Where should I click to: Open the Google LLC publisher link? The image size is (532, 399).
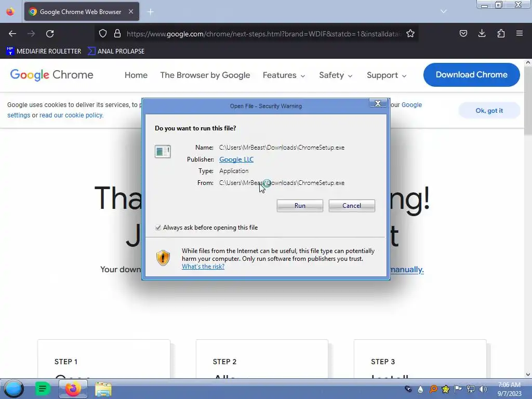(x=236, y=159)
